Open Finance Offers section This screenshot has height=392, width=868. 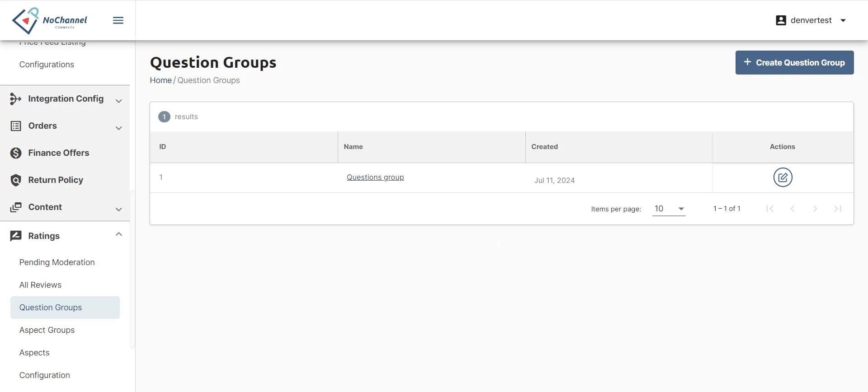59,153
